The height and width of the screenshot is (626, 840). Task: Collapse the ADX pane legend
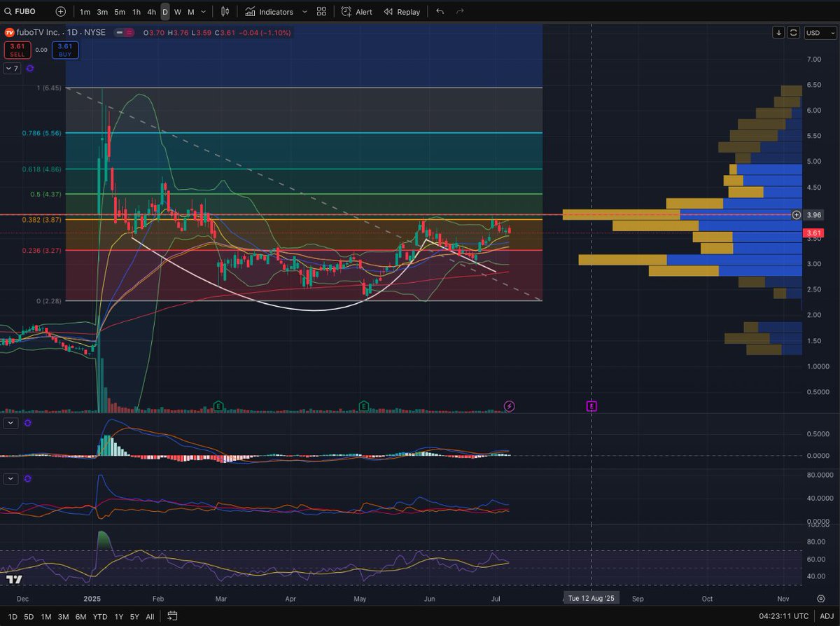click(x=11, y=479)
